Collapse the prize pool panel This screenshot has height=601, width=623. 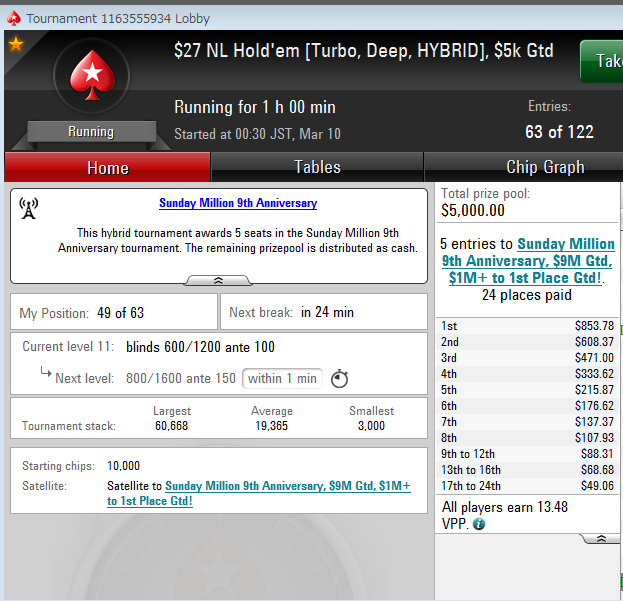pyautogui.click(x=601, y=539)
